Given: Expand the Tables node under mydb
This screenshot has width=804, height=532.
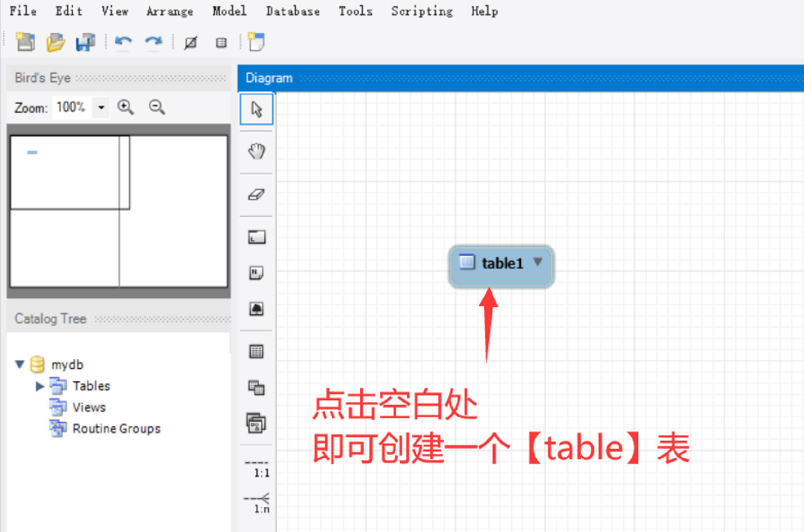Looking at the screenshot, I should (39, 386).
